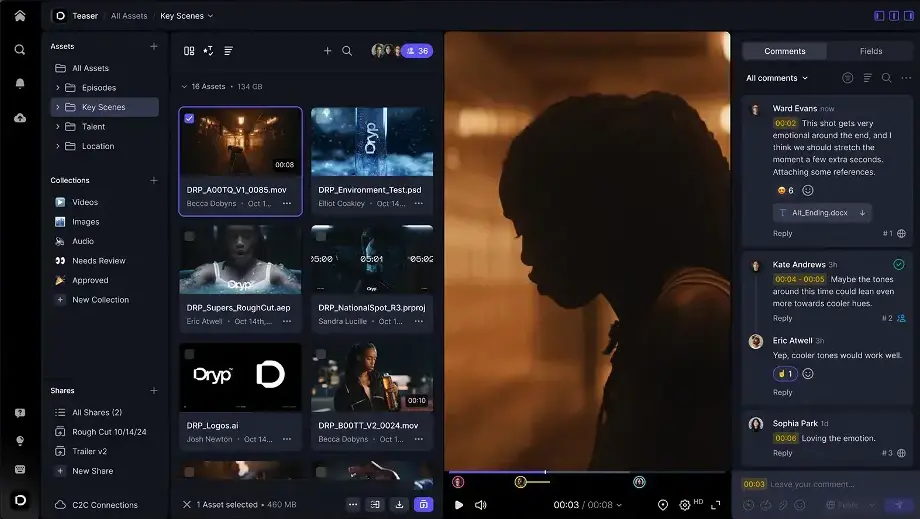Image resolution: width=920 pixels, height=519 pixels.
Task: Select DRP_Supers_RoughCut.aep checkbox
Action: [x=189, y=236]
